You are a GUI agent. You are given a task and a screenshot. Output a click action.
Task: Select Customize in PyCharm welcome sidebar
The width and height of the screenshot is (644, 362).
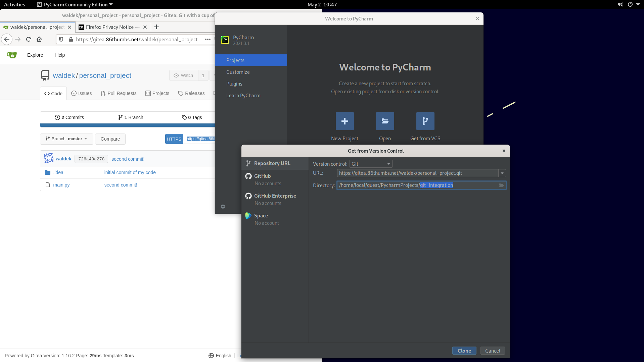251,72
